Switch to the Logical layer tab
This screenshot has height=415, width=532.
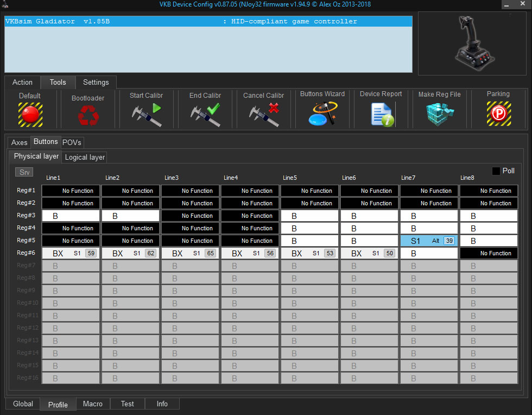pyautogui.click(x=85, y=157)
